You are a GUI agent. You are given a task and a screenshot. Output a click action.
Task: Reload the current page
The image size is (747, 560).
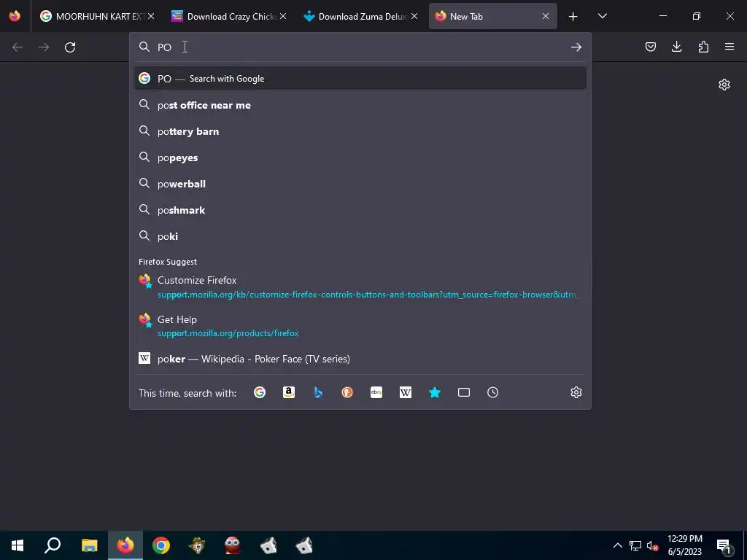pos(70,47)
